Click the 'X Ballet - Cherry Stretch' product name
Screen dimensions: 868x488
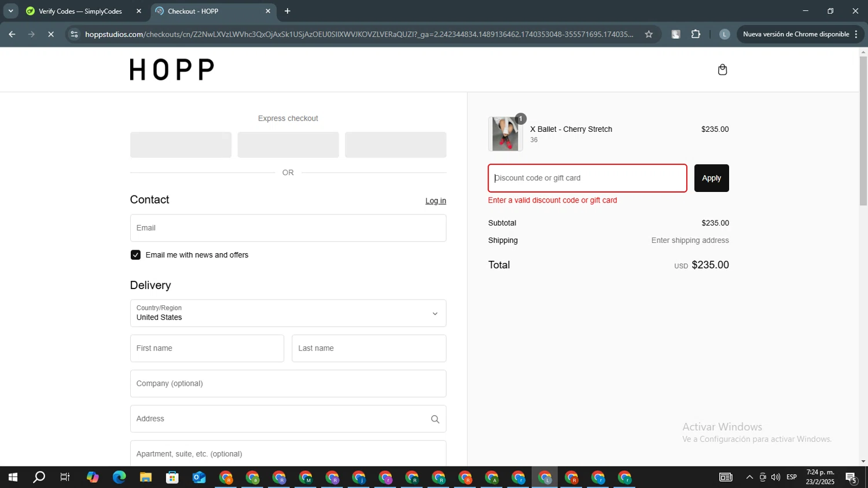point(571,130)
